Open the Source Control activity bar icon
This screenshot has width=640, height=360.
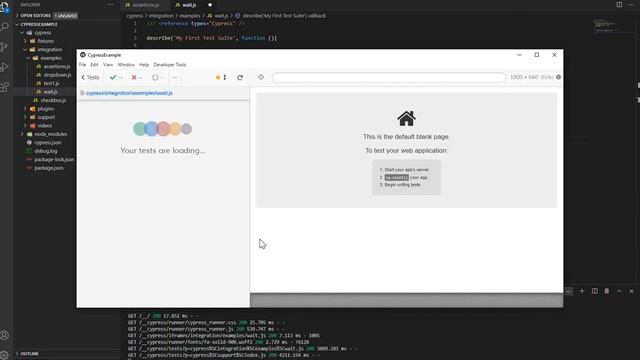(x=4, y=47)
